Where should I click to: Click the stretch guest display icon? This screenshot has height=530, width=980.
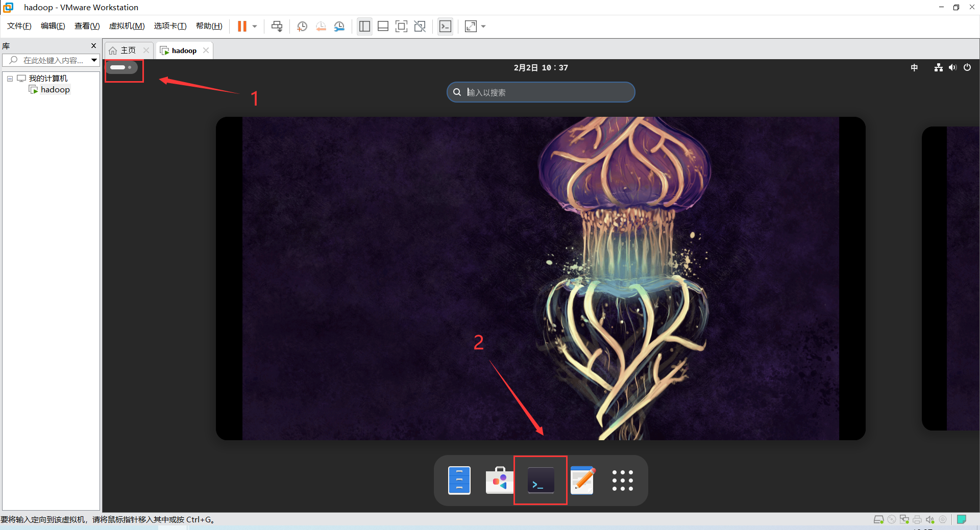[471, 26]
